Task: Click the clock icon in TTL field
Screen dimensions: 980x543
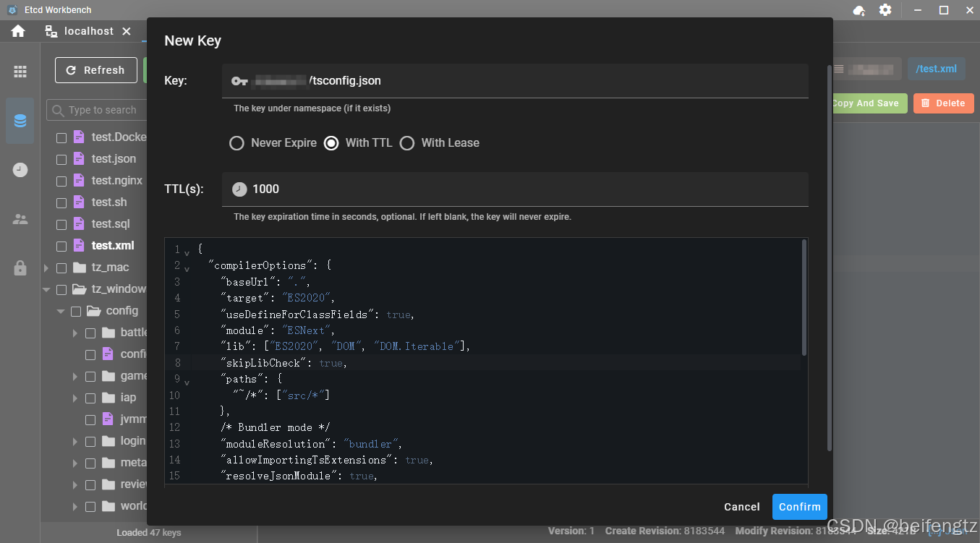Action: (x=239, y=189)
